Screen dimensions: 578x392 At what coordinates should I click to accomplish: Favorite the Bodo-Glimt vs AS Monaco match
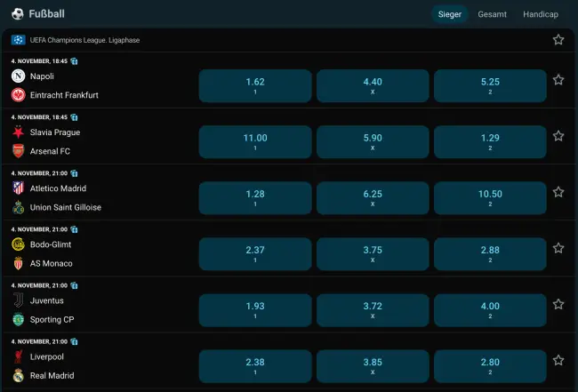[558, 248]
